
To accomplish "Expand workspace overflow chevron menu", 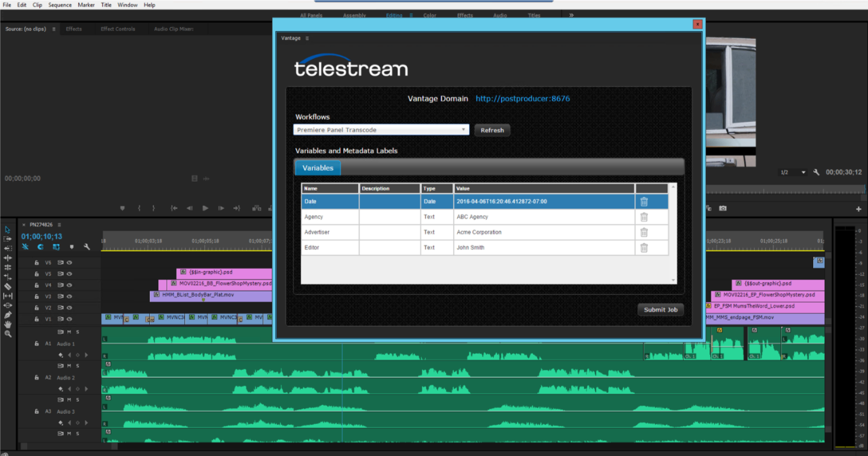I will [571, 15].
